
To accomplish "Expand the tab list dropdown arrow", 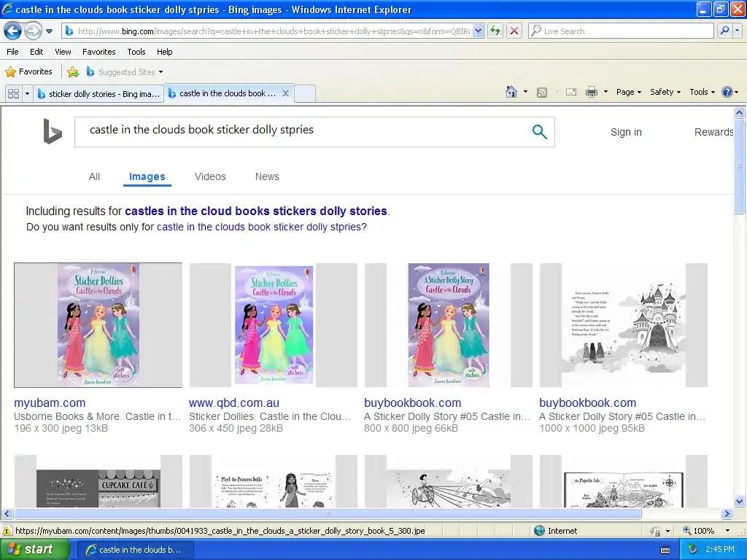I will pyautogui.click(x=27, y=94).
